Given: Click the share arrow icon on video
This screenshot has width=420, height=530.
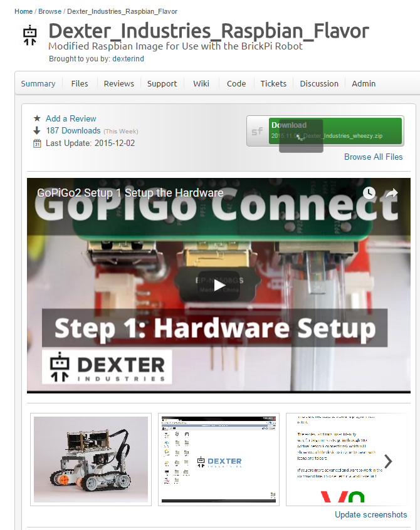Looking at the screenshot, I should tap(392, 193).
